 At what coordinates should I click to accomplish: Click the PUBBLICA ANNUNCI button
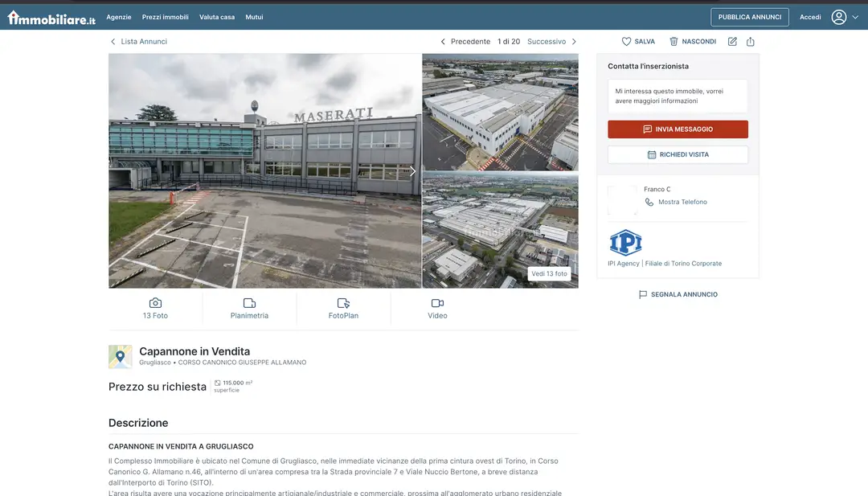coord(750,17)
